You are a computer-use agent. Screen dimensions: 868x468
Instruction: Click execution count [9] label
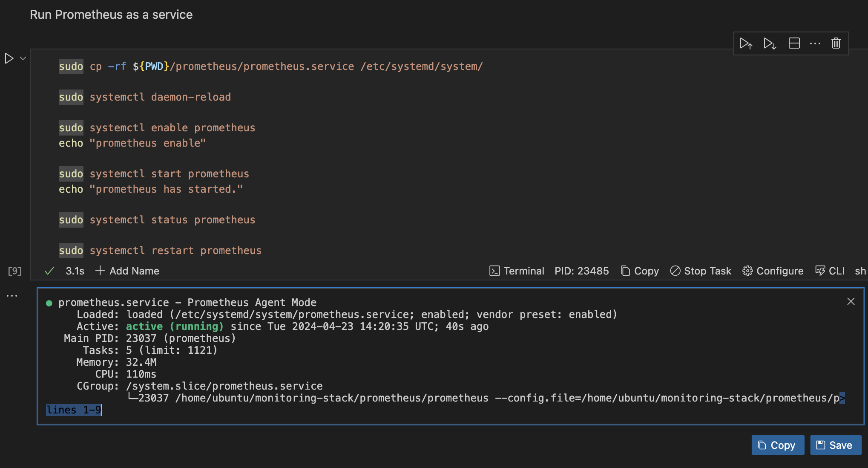coord(15,271)
